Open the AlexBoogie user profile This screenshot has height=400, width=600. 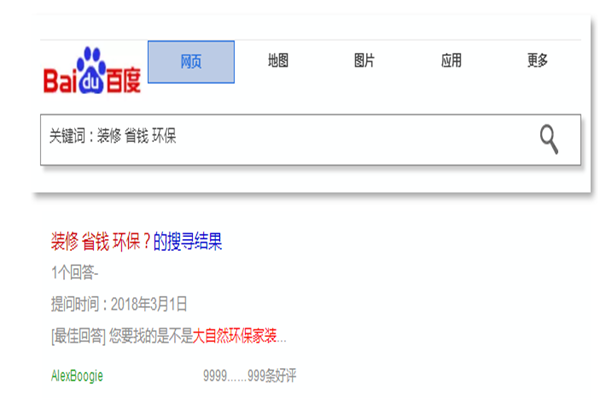[x=77, y=376]
